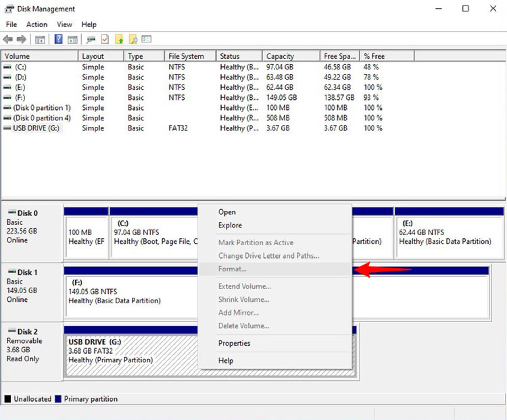Open the File menu
The width and height of the screenshot is (507, 420).
[x=11, y=24]
